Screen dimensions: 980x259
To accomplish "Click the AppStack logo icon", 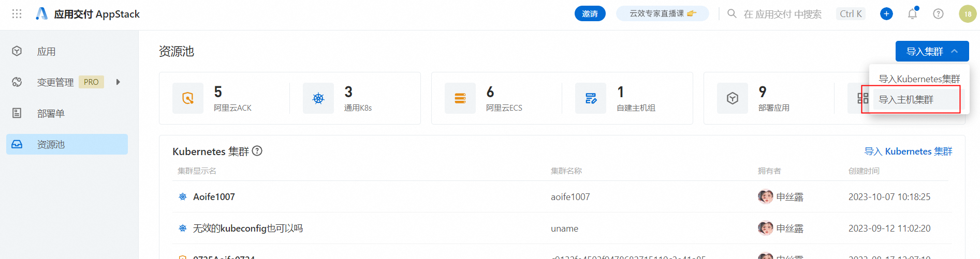I will point(41,14).
